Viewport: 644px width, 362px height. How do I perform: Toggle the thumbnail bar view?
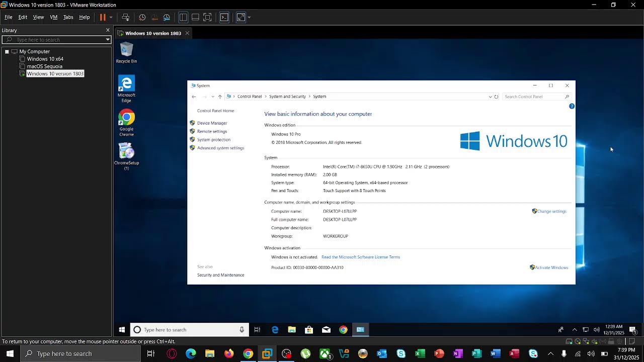coord(195,17)
